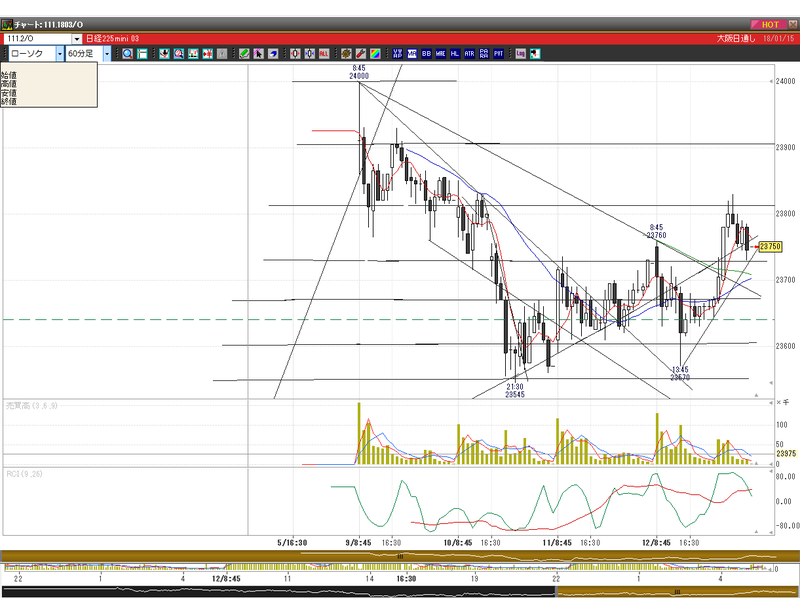Expand chart horizontally with outward arrows icon
Viewport: 800px width, 598px height.
click(295, 54)
